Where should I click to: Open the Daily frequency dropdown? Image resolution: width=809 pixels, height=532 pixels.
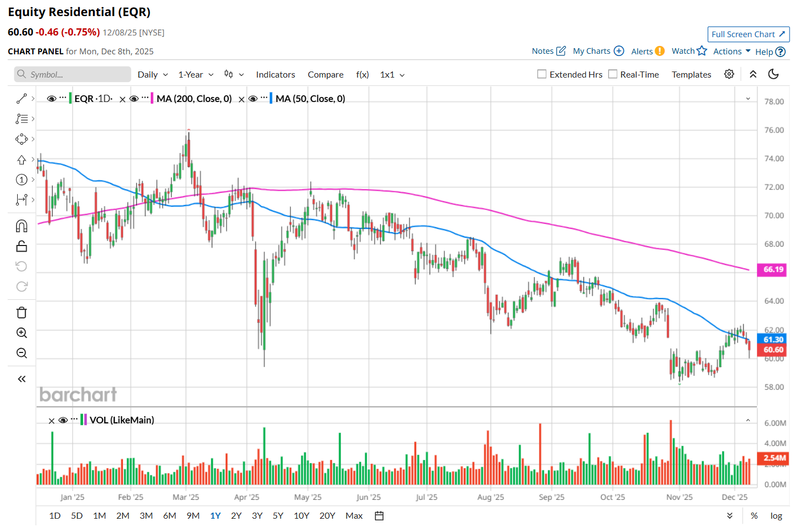point(152,75)
